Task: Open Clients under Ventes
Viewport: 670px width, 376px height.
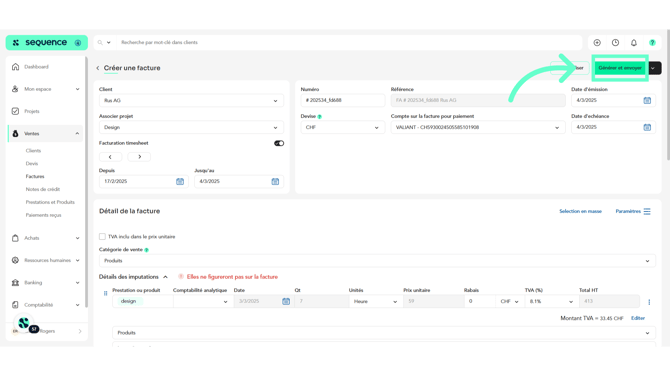Action: tap(33, 150)
